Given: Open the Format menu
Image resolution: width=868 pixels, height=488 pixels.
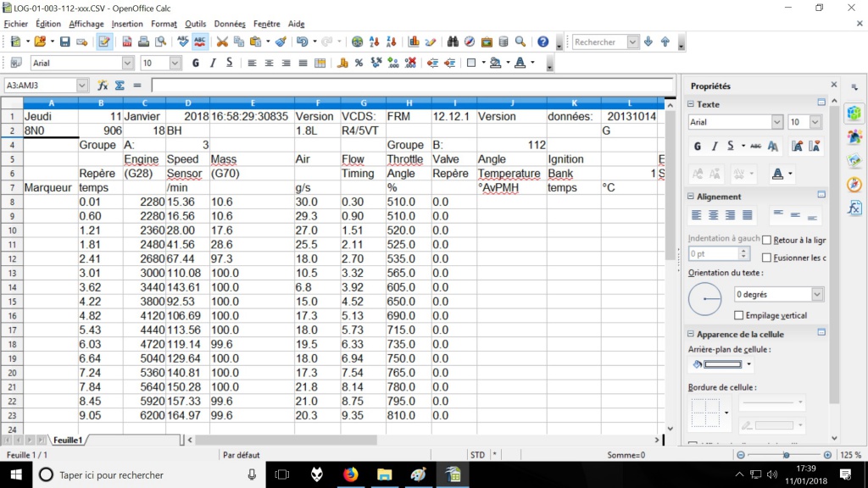Looking at the screenshot, I should pos(164,24).
